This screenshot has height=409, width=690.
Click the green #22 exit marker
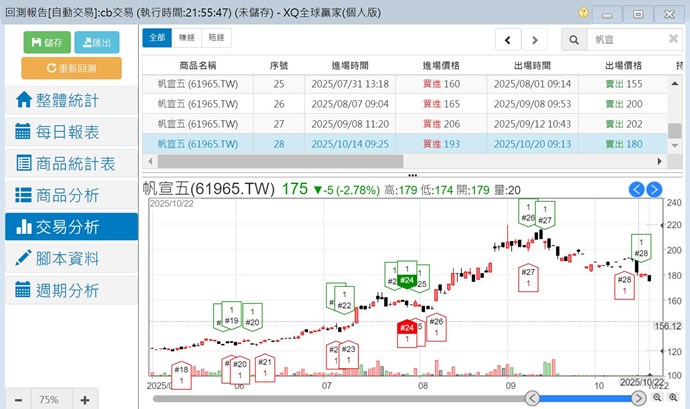point(344,300)
